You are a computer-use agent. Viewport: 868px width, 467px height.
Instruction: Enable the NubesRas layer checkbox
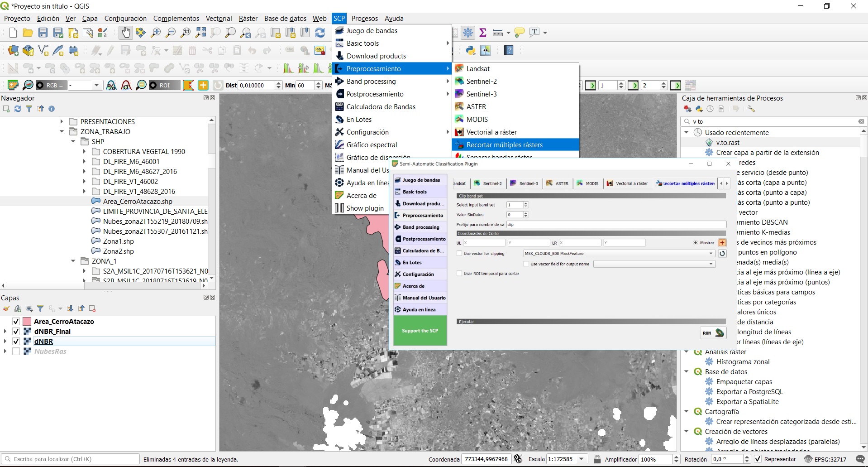(16, 351)
